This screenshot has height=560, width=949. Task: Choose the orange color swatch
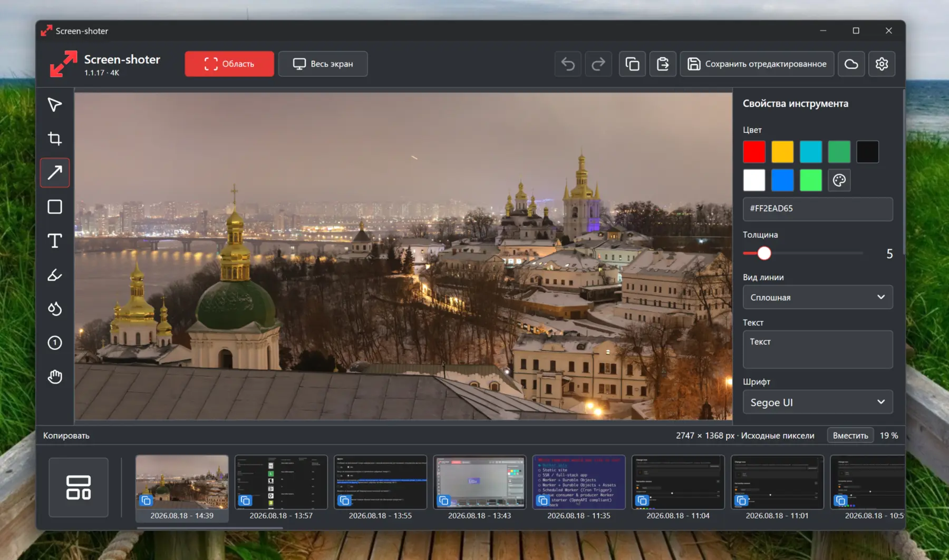[782, 152]
